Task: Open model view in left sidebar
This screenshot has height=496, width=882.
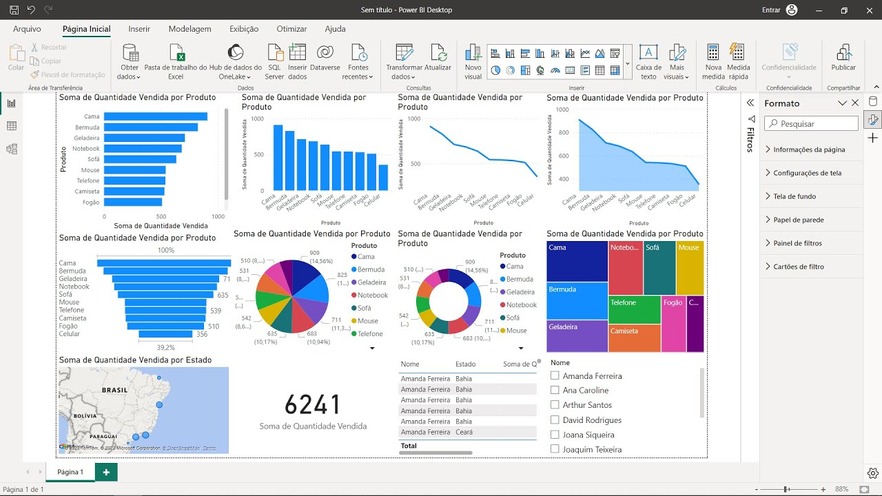Action: pyautogui.click(x=12, y=149)
